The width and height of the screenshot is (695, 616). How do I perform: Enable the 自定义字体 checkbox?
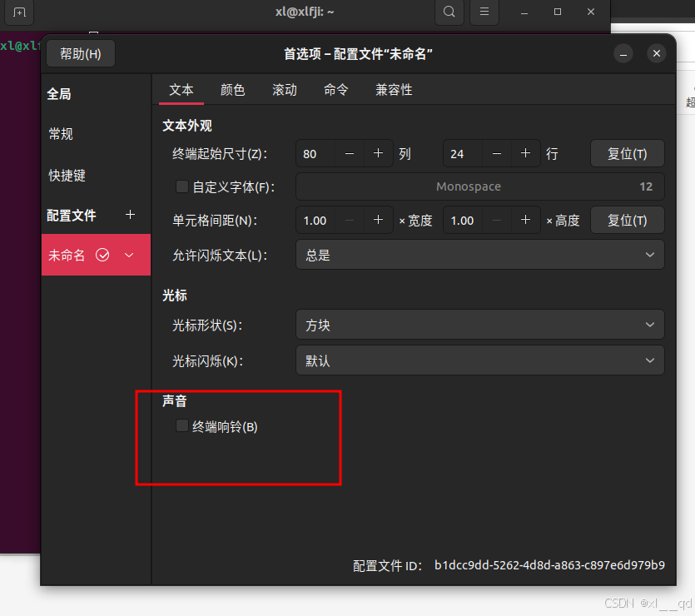point(181,186)
